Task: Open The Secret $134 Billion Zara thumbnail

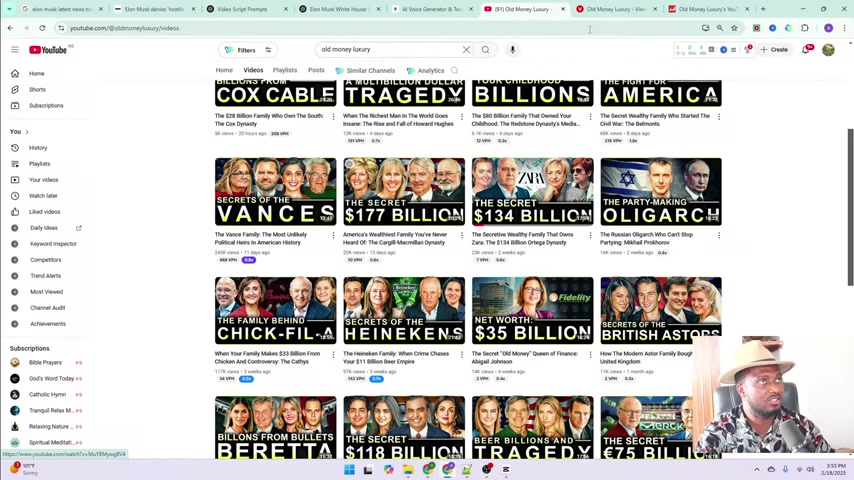Action: click(x=533, y=192)
